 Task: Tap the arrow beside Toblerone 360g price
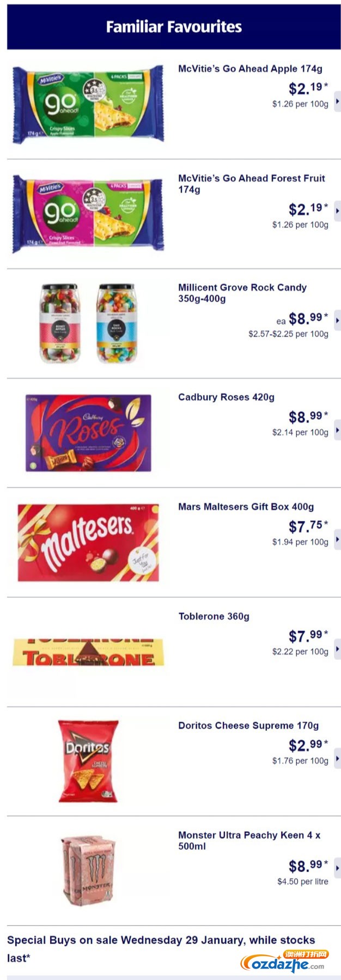(337, 649)
